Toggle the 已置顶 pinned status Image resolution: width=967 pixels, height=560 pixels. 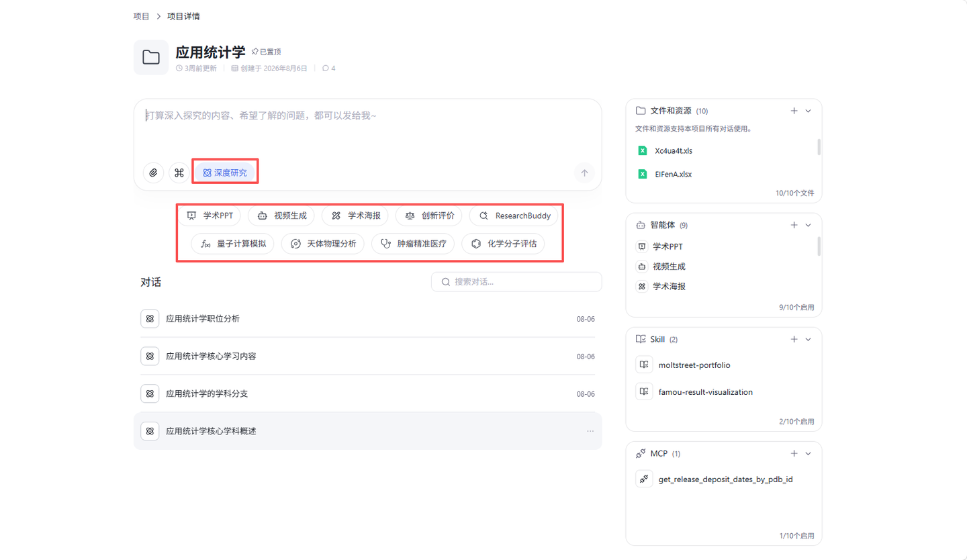[x=266, y=52]
